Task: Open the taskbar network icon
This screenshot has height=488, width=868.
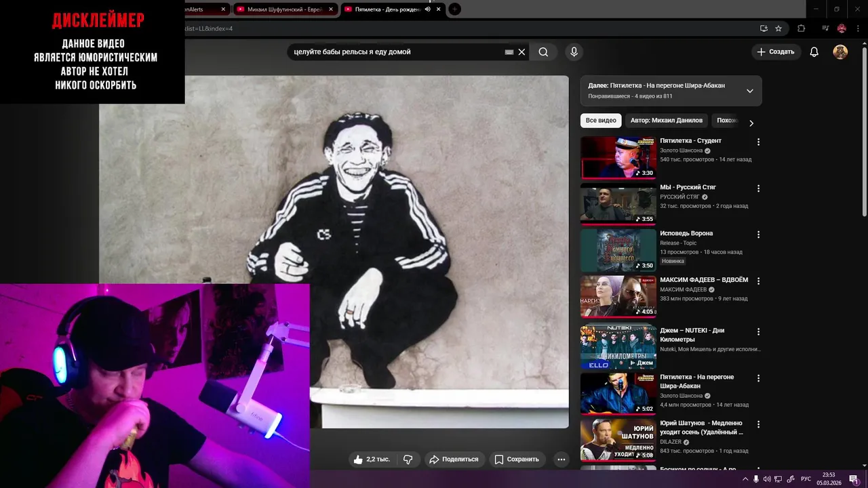Action: (x=778, y=479)
